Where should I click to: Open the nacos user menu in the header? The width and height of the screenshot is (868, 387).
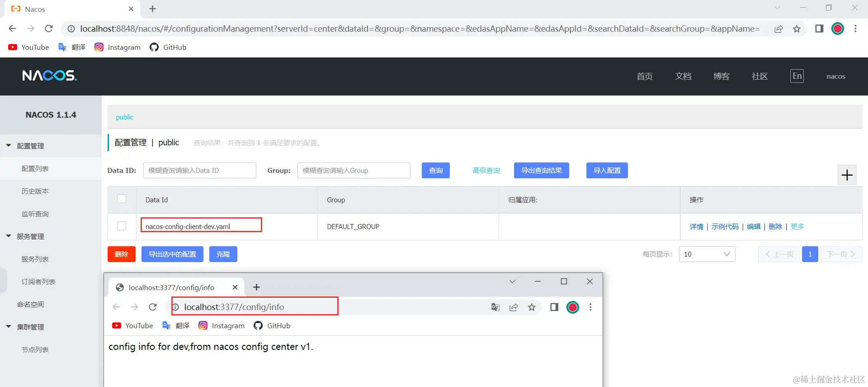click(x=836, y=76)
